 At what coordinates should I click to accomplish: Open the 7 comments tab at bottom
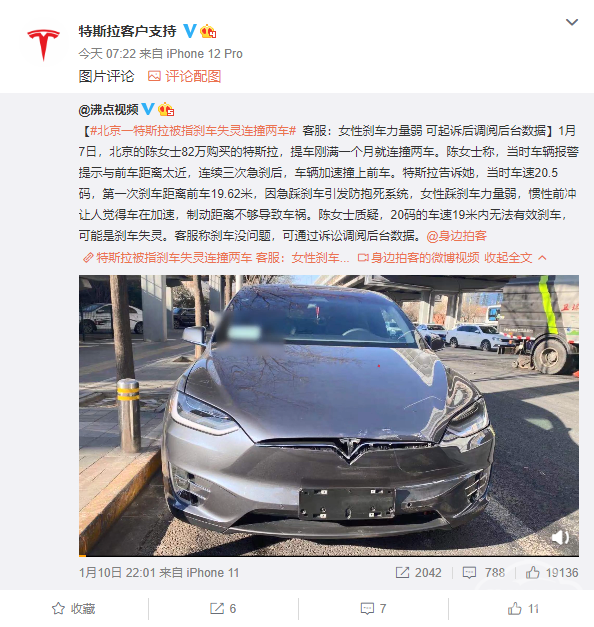373,609
